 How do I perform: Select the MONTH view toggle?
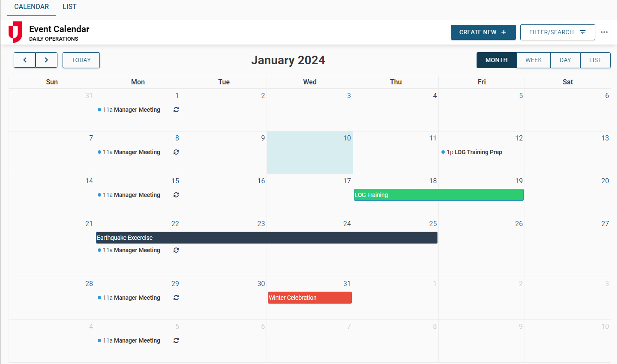click(x=496, y=60)
